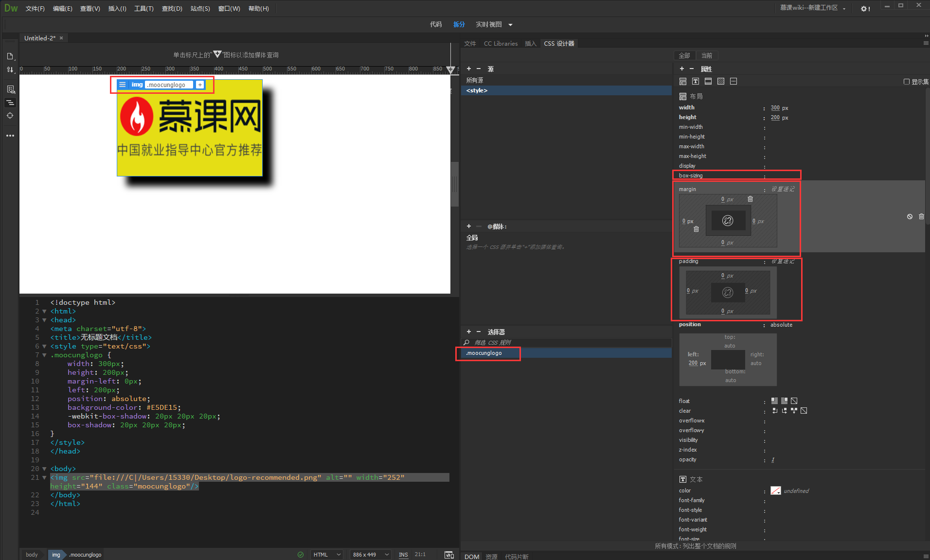The width and height of the screenshot is (930, 560).
Task: Set float left icon
Action: (x=774, y=401)
